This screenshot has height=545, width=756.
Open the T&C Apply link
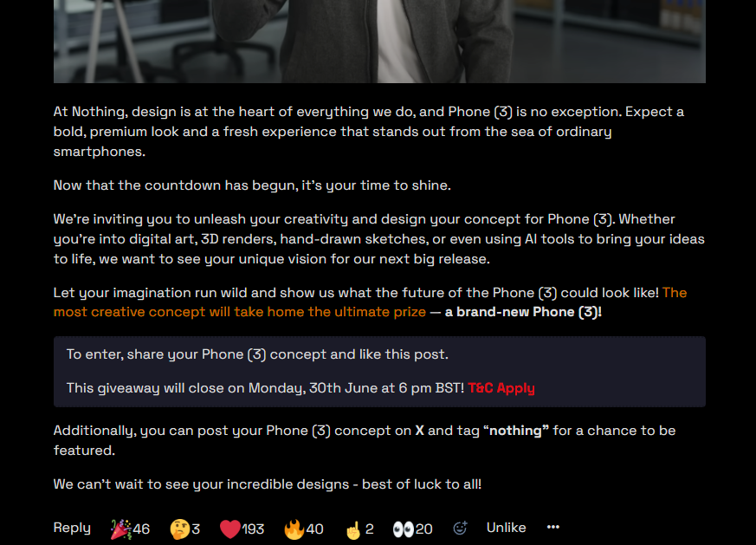click(501, 388)
